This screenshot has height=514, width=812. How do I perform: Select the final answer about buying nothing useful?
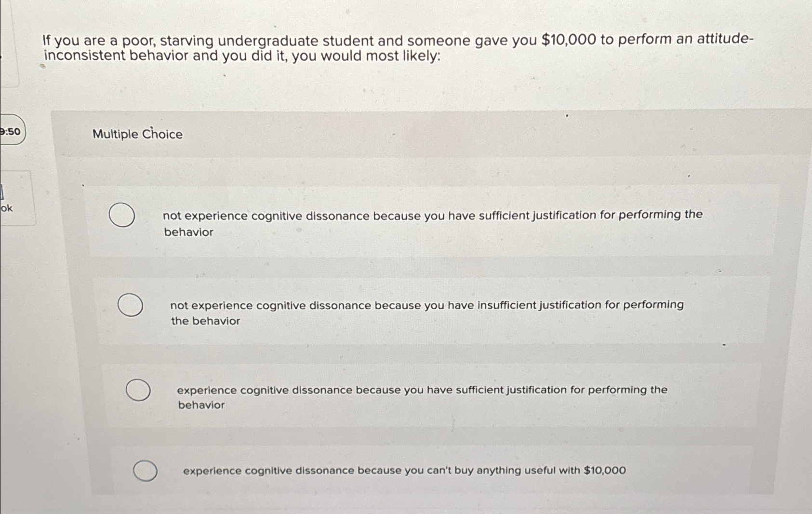[x=404, y=470]
